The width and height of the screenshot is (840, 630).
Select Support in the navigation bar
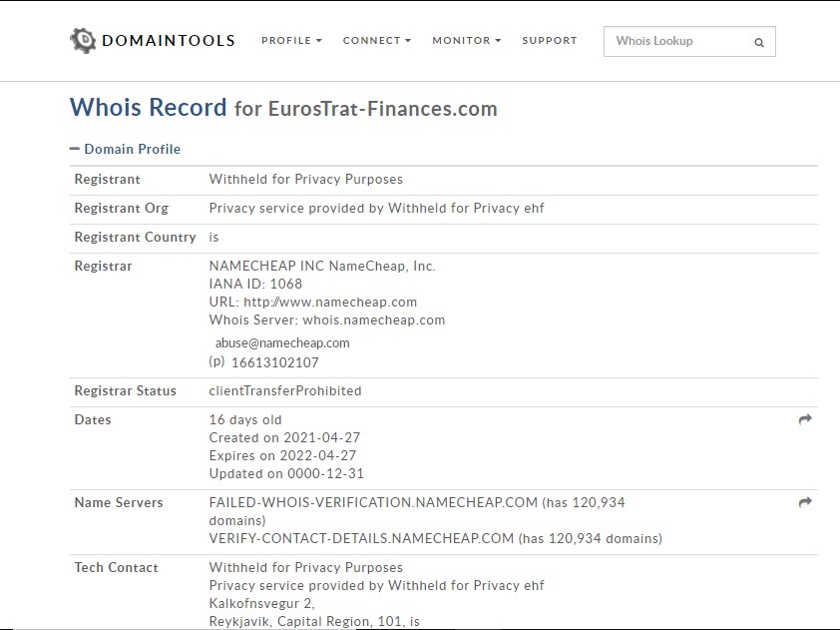(x=550, y=41)
